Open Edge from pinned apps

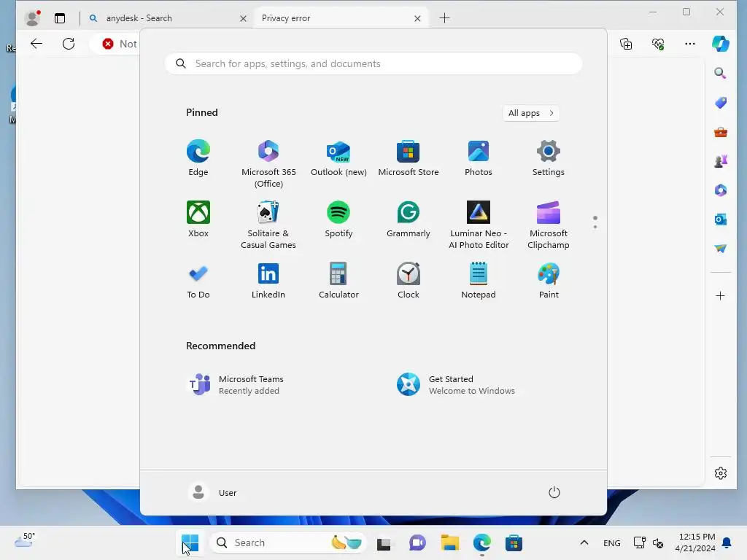198,158
